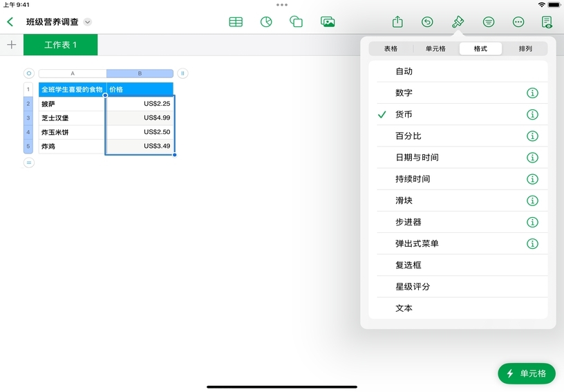Screen dimensions: 564x392
Task: Expand the 班级营养调查 document title dropdown
Action: [x=88, y=22]
